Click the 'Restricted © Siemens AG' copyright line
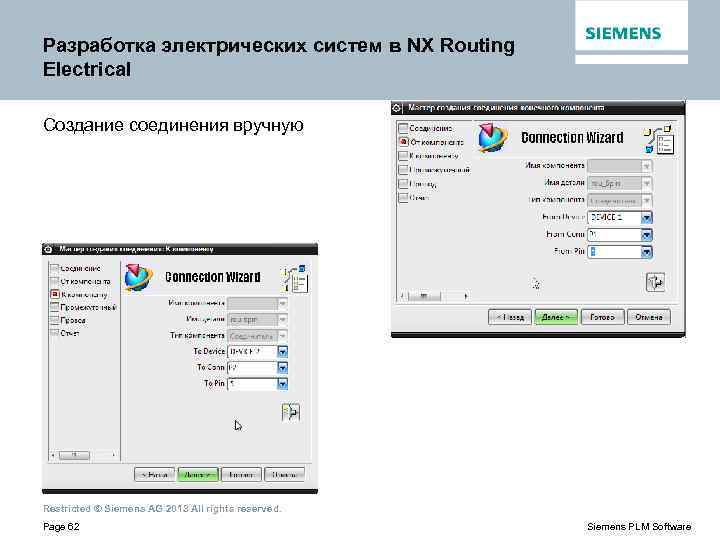720x540 pixels. click(162, 509)
